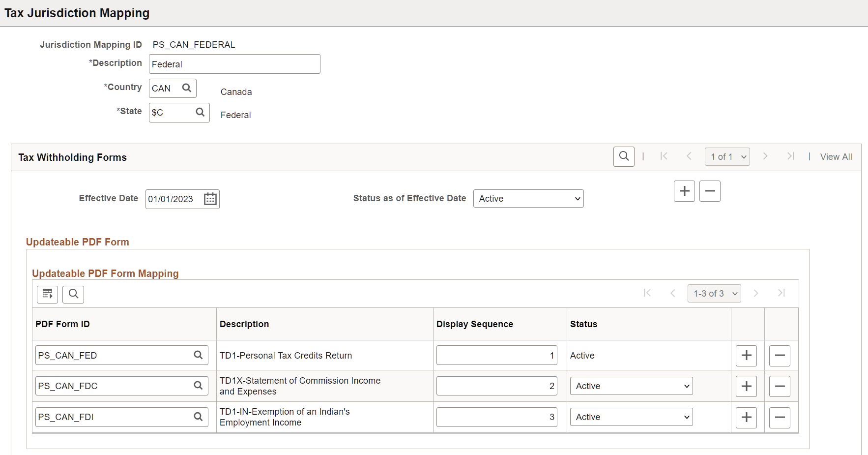868x455 pixels.
Task: Add a new Tax Withholding Forms row
Action: click(684, 191)
